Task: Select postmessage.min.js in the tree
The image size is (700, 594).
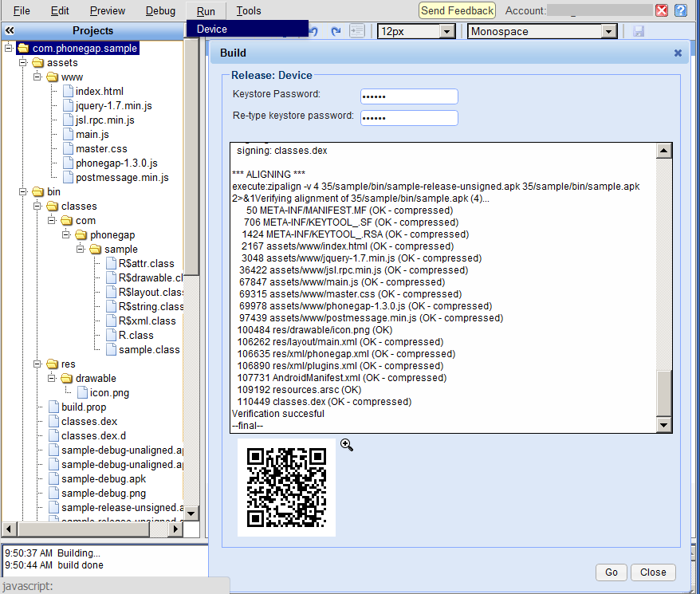Action: 122,177
